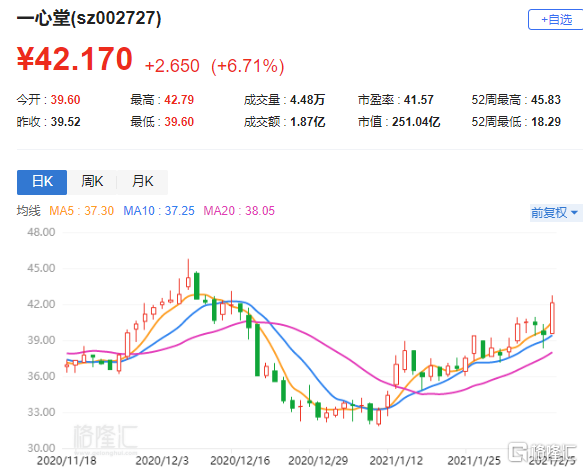Select the current price ¥42.170
583x469 pixels.
(74, 59)
